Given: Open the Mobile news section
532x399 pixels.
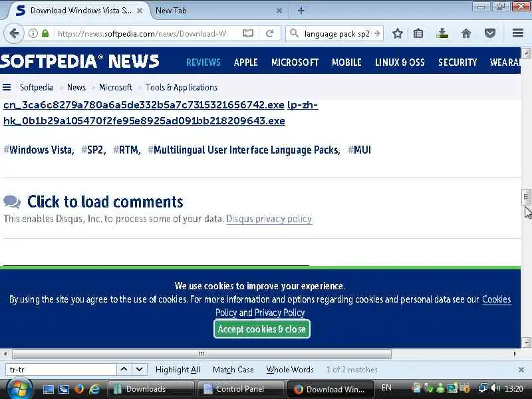Looking at the screenshot, I should click(x=346, y=63).
